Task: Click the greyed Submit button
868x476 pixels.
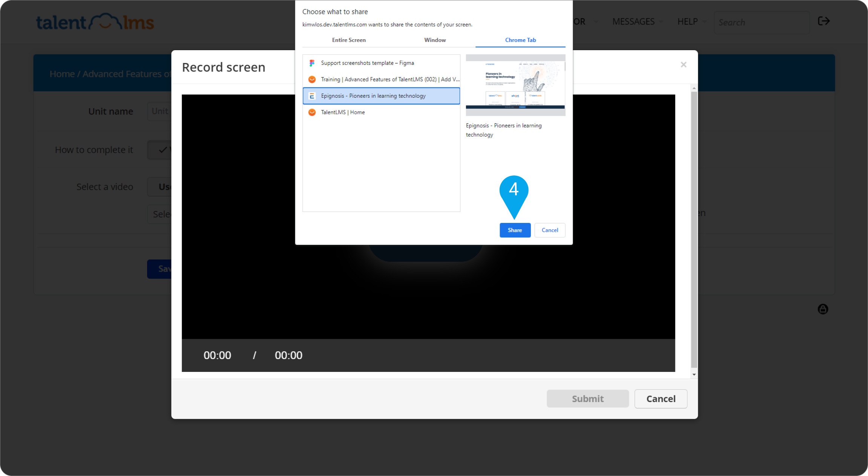Action: pyautogui.click(x=587, y=399)
